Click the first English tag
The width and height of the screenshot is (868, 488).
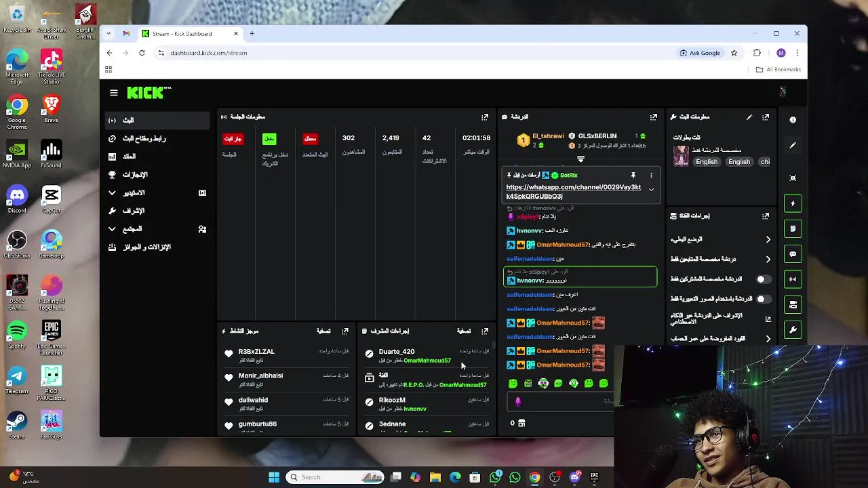coord(706,162)
